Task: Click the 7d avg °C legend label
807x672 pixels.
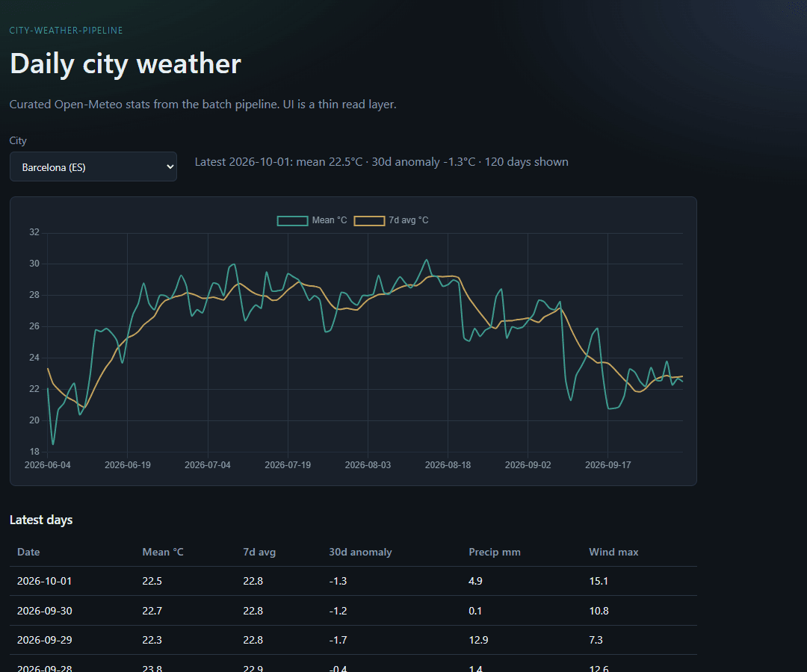Action: click(408, 220)
